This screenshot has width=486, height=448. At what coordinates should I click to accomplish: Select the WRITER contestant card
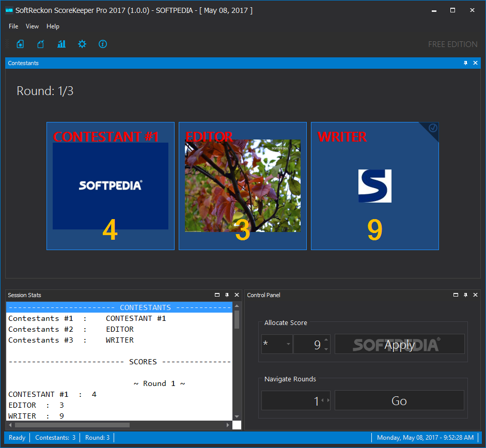tap(375, 186)
